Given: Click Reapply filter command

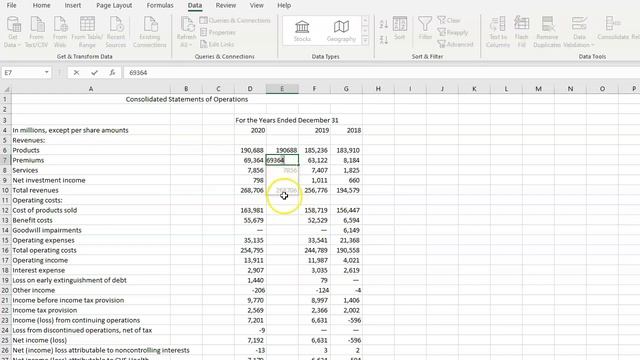Looking at the screenshot, I should click(452, 32).
